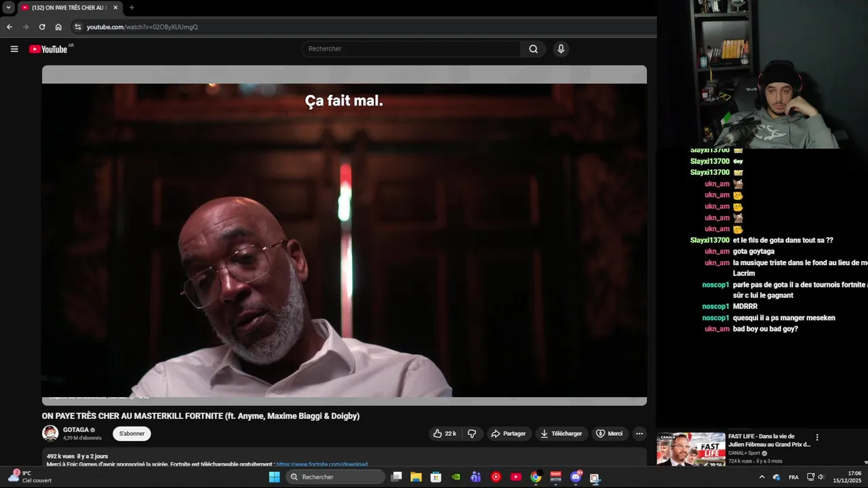
Task: Click the Merci thanks button
Action: [609, 434]
